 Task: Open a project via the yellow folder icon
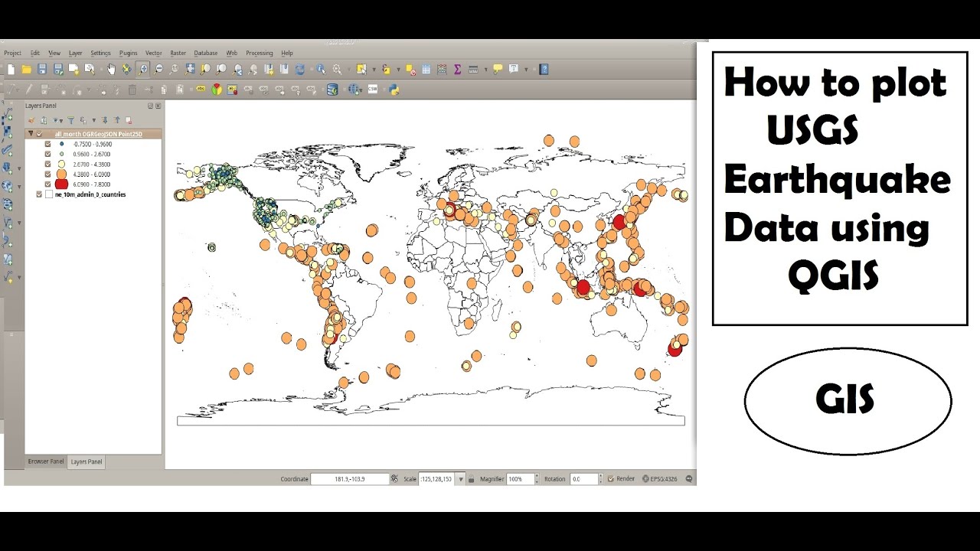27,69
